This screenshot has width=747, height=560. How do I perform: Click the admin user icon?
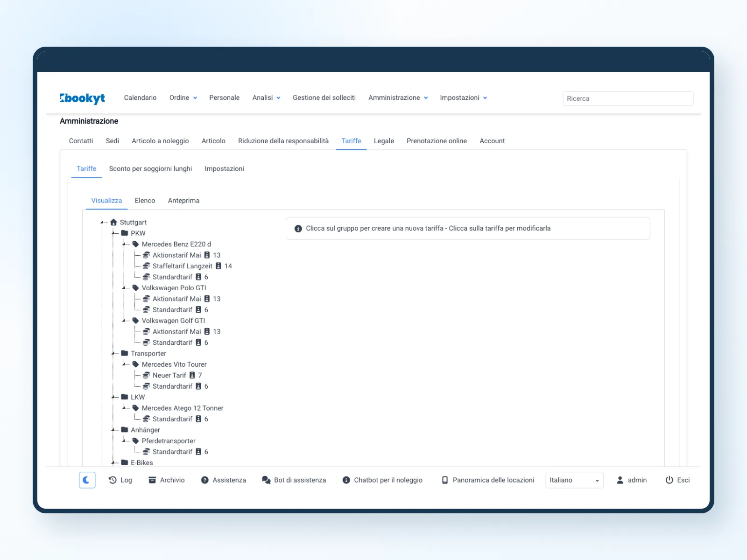point(620,480)
